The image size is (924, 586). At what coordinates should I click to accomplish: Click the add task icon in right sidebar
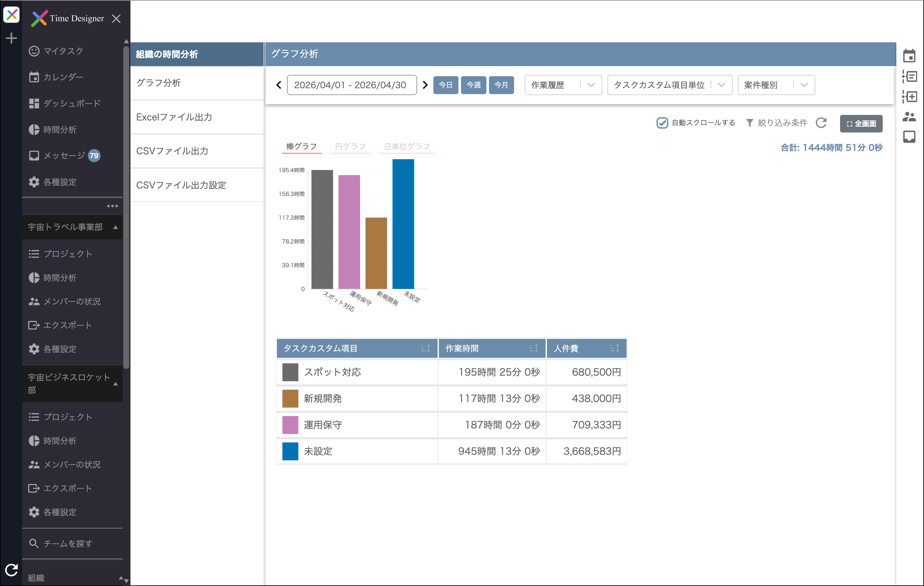click(x=909, y=96)
